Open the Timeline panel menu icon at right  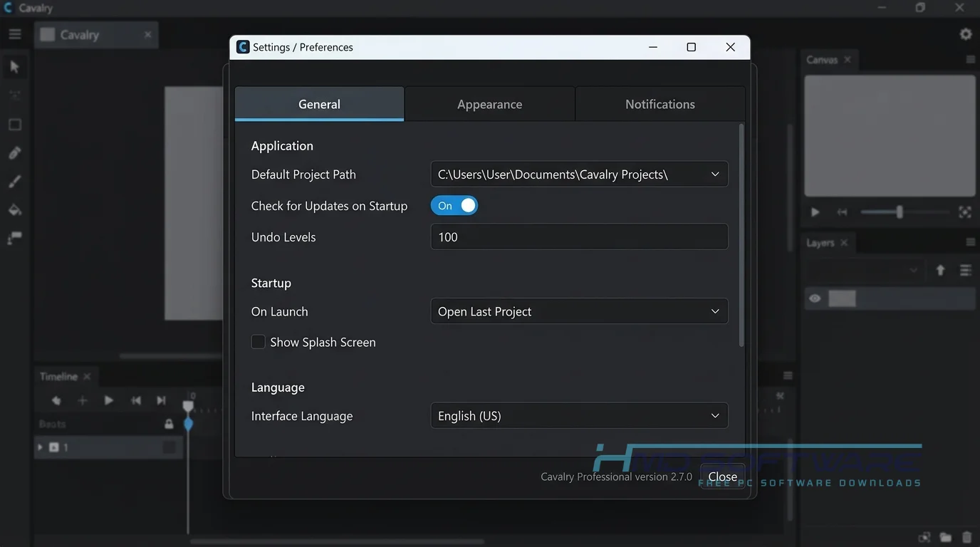click(788, 376)
